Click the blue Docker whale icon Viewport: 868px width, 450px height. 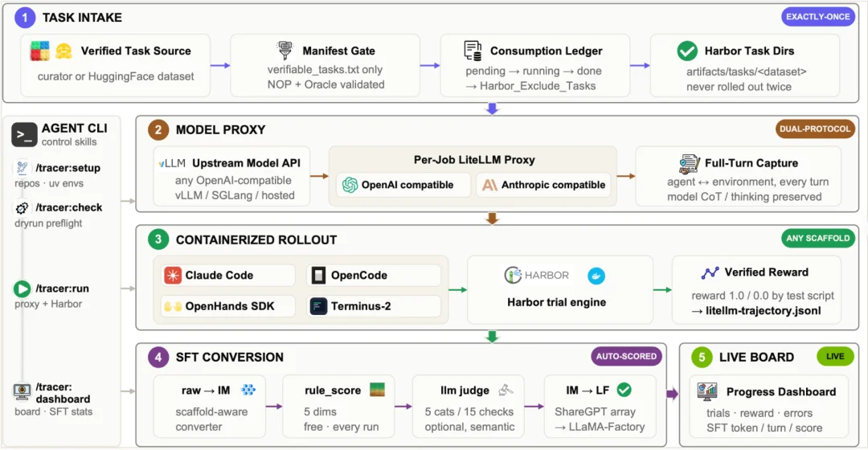tap(596, 276)
